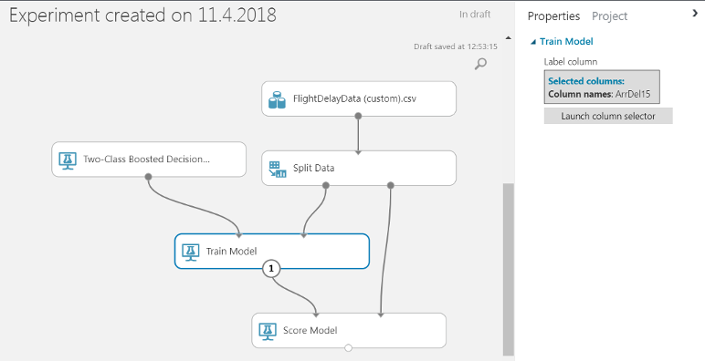The width and height of the screenshot is (705, 361).
Task: Click the Train Model module icon
Action: (x=190, y=252)
